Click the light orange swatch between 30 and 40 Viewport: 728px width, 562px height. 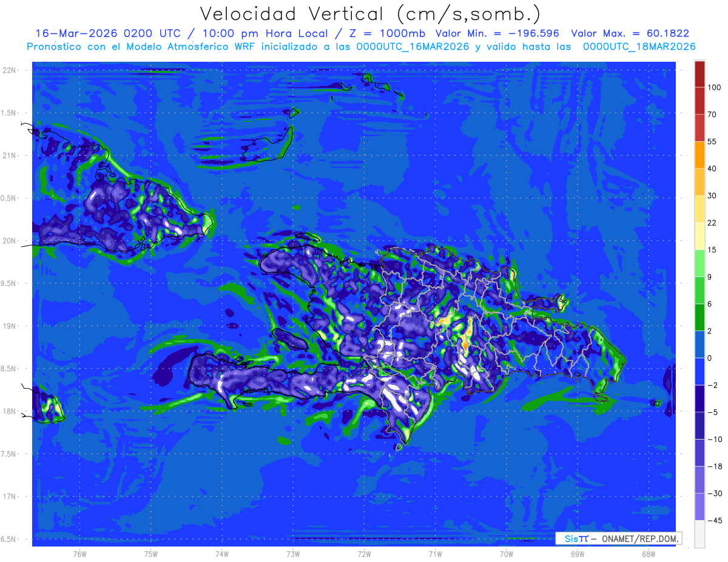pos(699,182)
